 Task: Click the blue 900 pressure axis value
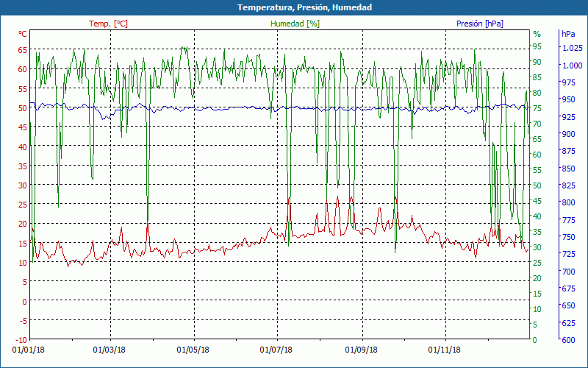click(568, 134)
